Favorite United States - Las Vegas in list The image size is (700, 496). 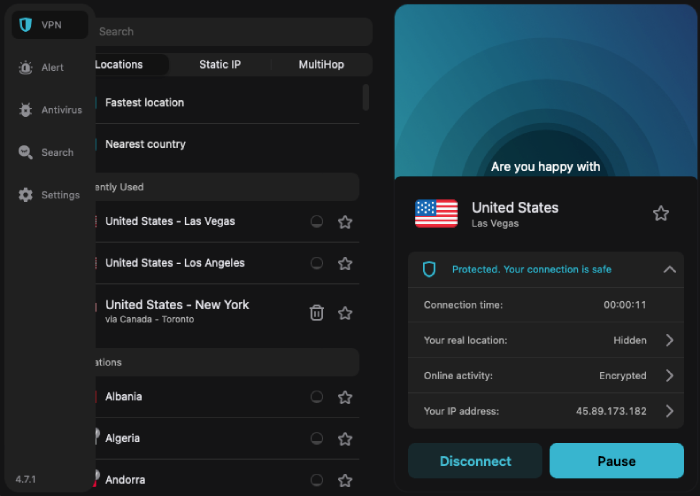(345, 222)
